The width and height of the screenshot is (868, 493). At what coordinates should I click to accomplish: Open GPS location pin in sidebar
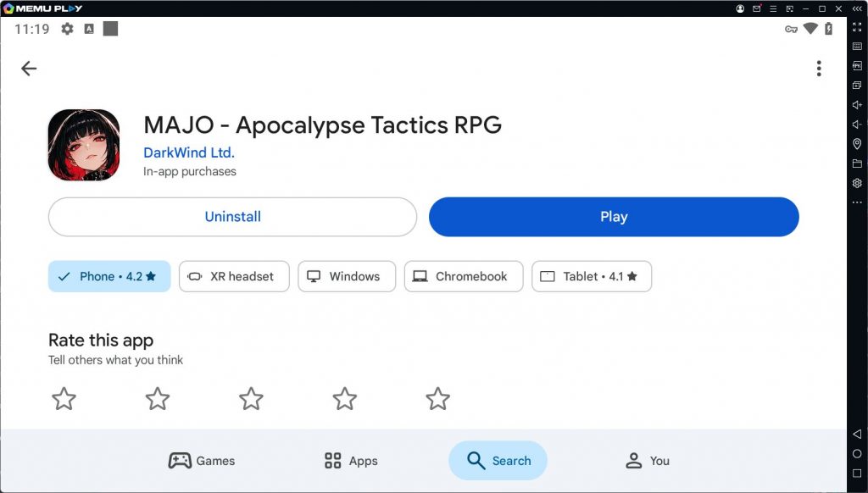[x=857, y=144]
